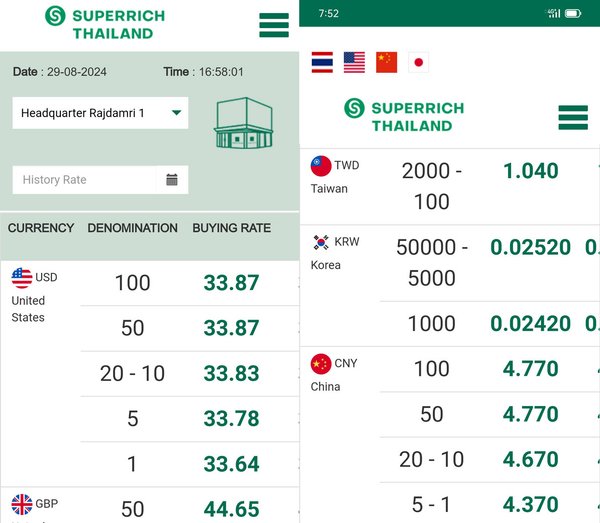Viewport: 600px width, 523px height.
Task: Tap the Superrich Thailand logo on the left
Action: point(105,24)
